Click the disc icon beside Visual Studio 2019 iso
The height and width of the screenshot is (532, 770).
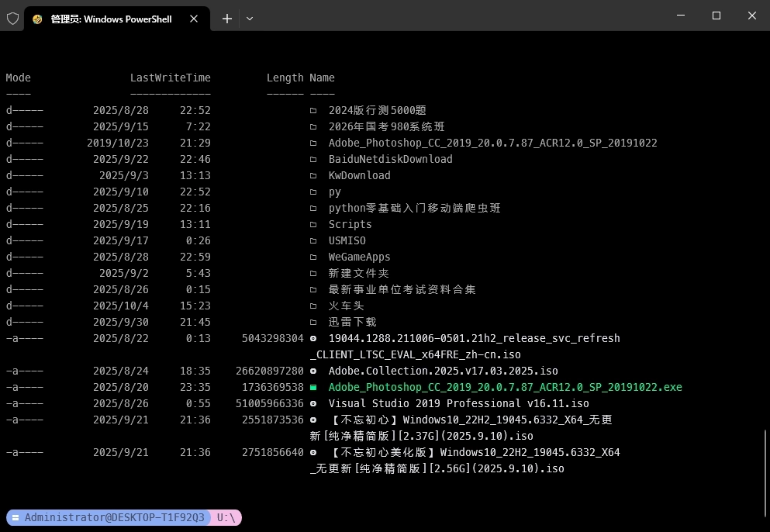tap(313, 403)
